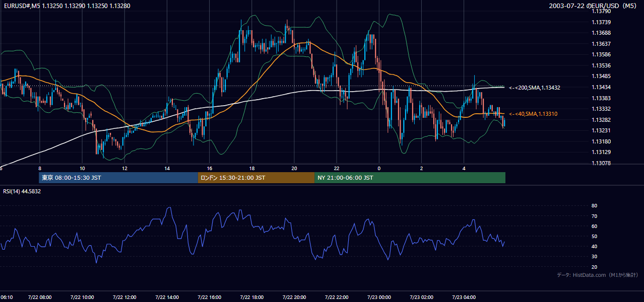Click price axis value 1.13332

tap(602, 109)
